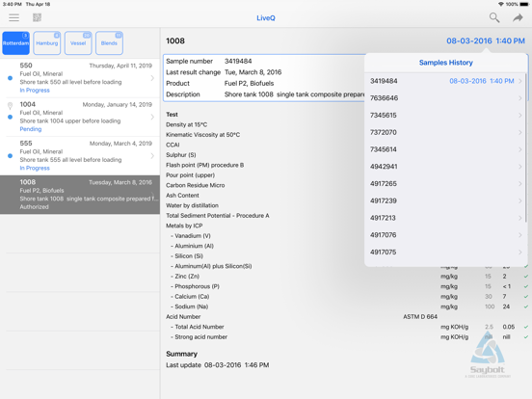Open the hamburger menu
532x399 pixels.
(x=13, y=17)
